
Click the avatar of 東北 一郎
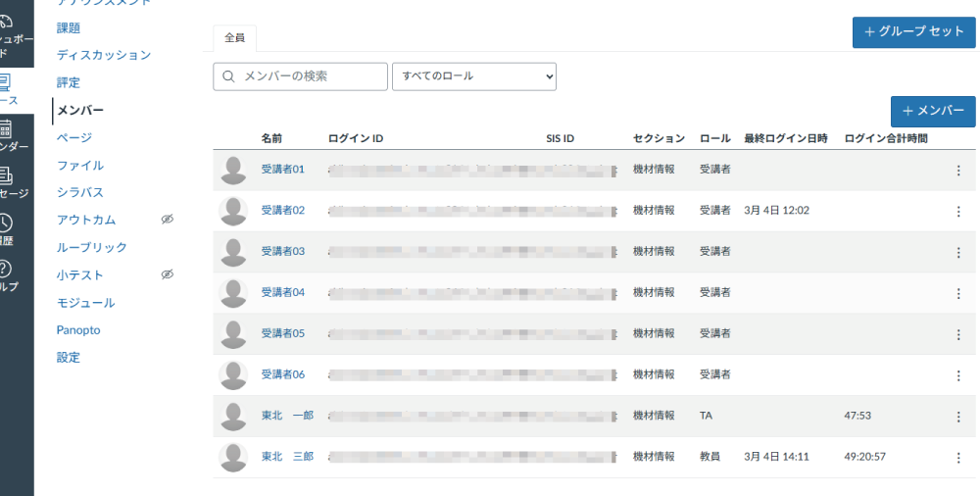click(233, 417)
